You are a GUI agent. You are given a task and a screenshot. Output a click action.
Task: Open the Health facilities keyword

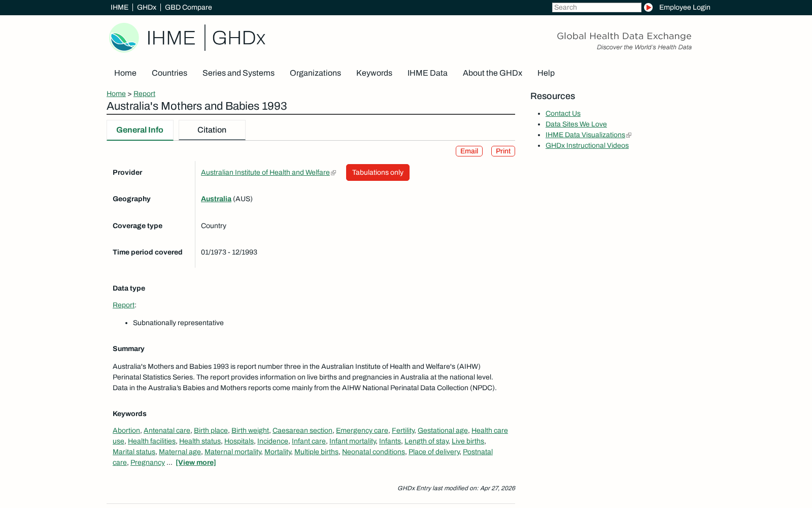(x=152, y=441)
